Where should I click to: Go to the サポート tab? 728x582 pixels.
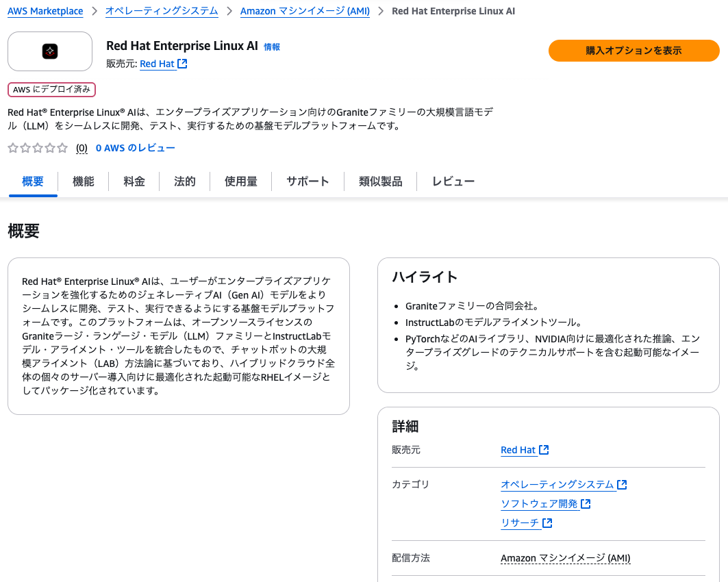tap(307, 181)
